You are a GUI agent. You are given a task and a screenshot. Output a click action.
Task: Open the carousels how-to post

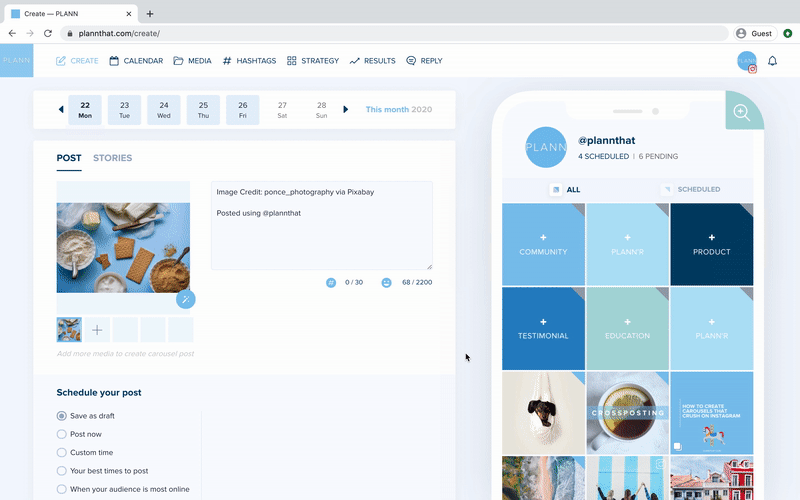pyautogui.click(x=712, y=413)
